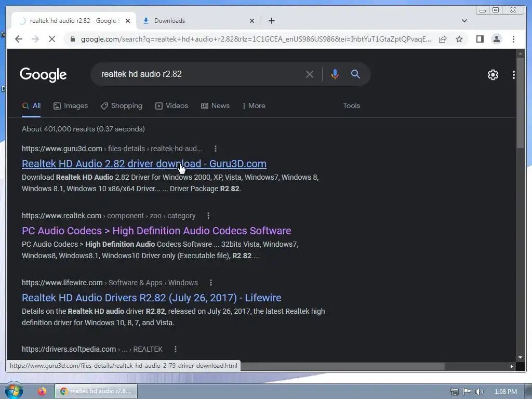
Task: Click the scroll down arrow
Action: 520,357
